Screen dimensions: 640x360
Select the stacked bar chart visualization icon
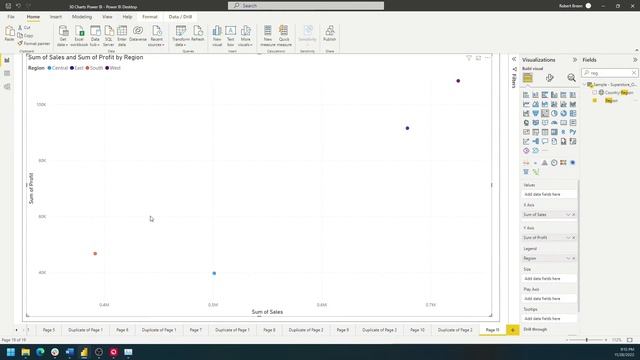point(526,95)
